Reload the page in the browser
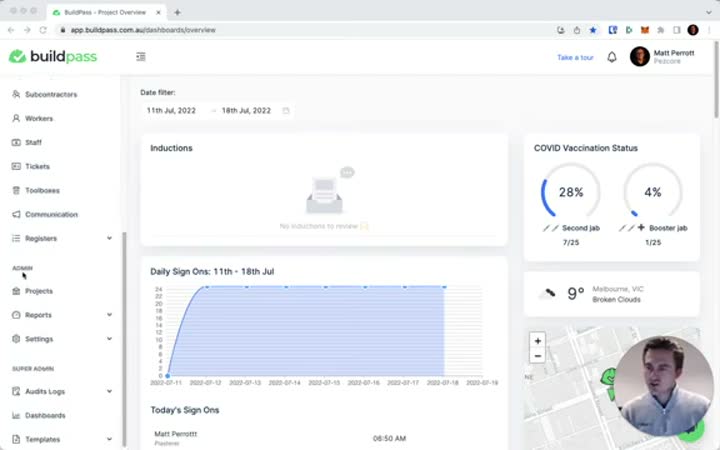720x450 pixels. [x=43, y=30]
